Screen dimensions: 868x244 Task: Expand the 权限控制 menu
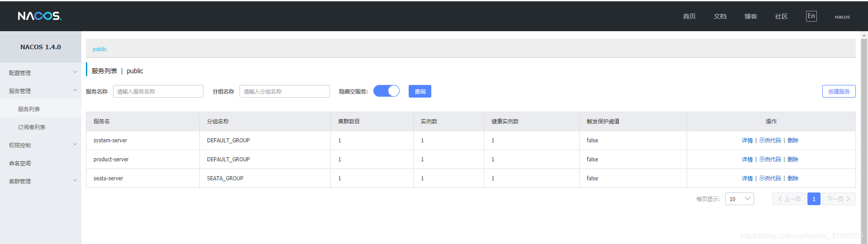tap(41, 145)
